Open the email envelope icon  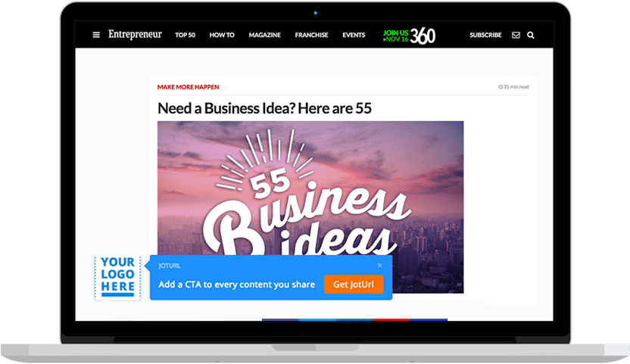pyautogui.click(x=516, y=35)
